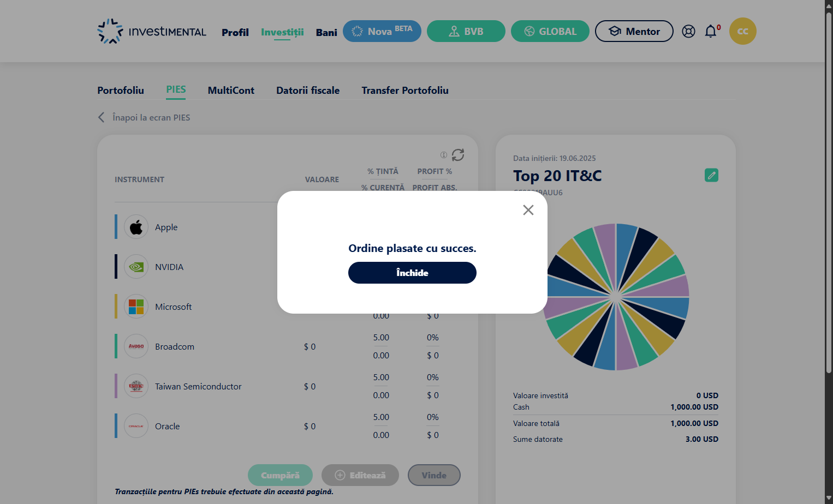833x504 pixels.
Task: Switch to the Nova BETA platform
Action: 382,31
